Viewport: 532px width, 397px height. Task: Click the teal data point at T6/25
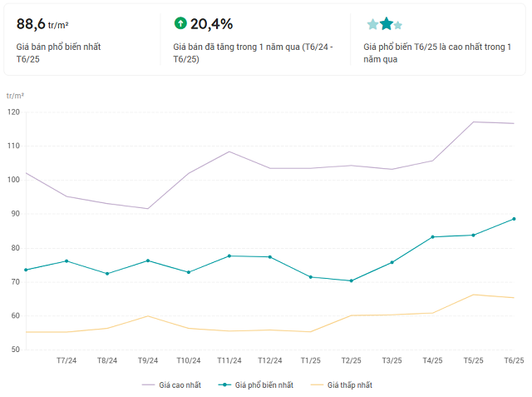click(514, 219)
